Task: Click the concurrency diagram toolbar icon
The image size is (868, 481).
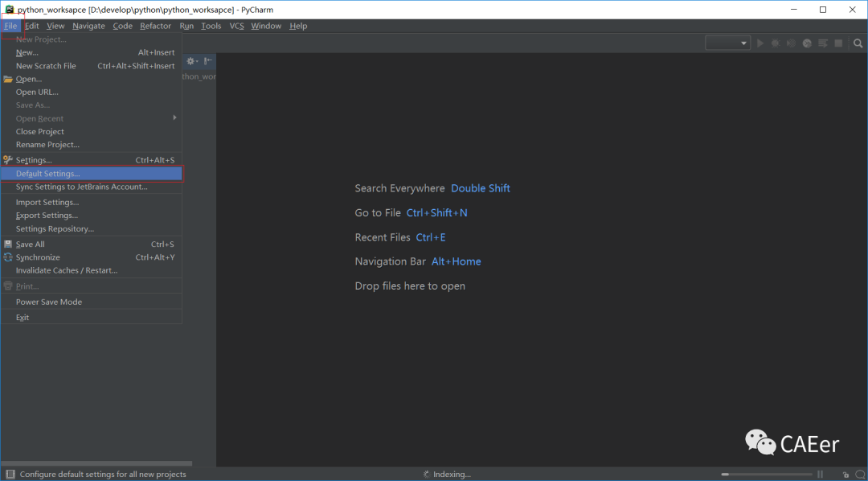Action: (823, 43)
